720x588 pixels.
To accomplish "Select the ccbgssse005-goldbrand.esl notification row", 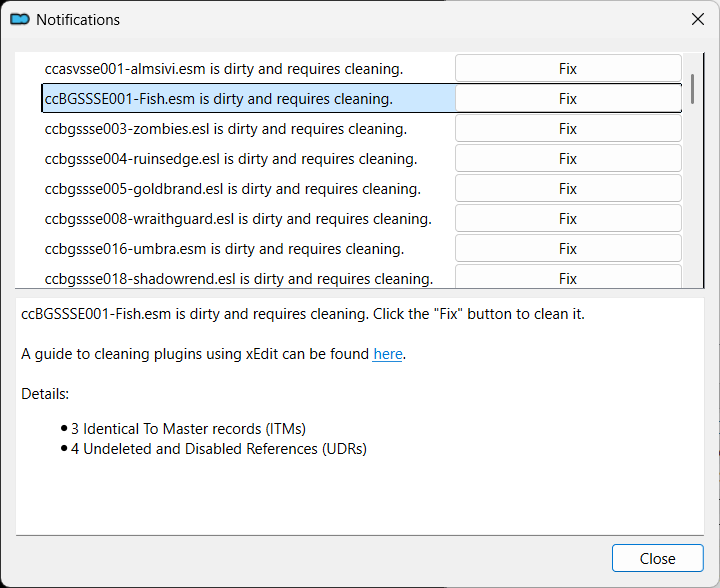I will [x=248, y=189].
